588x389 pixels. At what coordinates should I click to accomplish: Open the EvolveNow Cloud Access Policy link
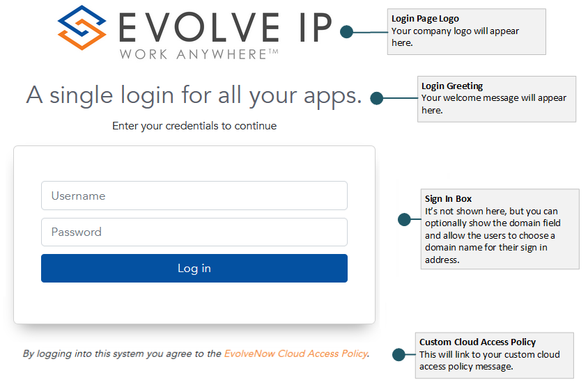(x=295, y=354)
